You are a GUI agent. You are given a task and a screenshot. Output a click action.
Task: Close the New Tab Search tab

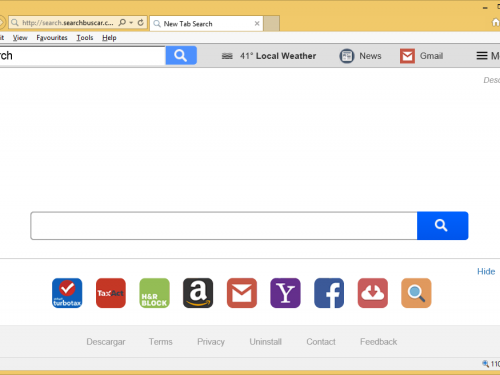257,24
